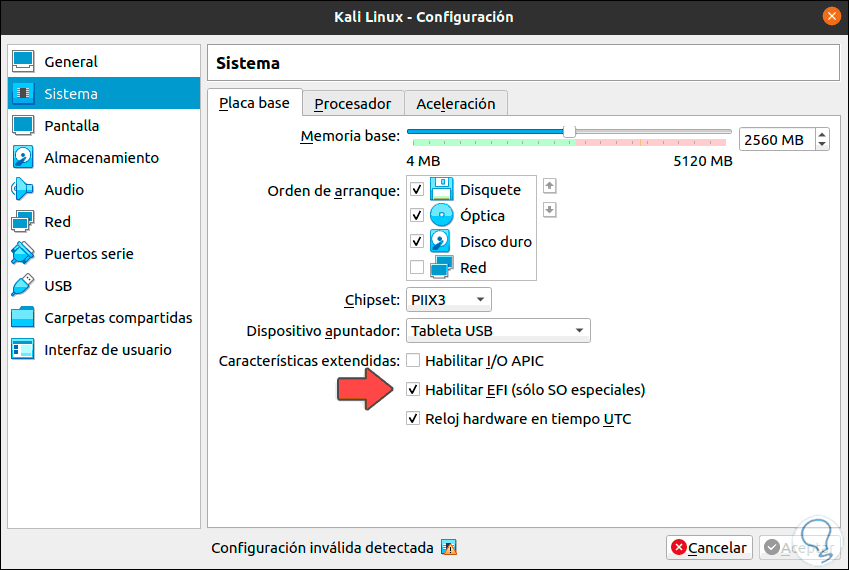Select the USB label in the sidebar
Screen dimensions: 849x570
coord(58,285)
